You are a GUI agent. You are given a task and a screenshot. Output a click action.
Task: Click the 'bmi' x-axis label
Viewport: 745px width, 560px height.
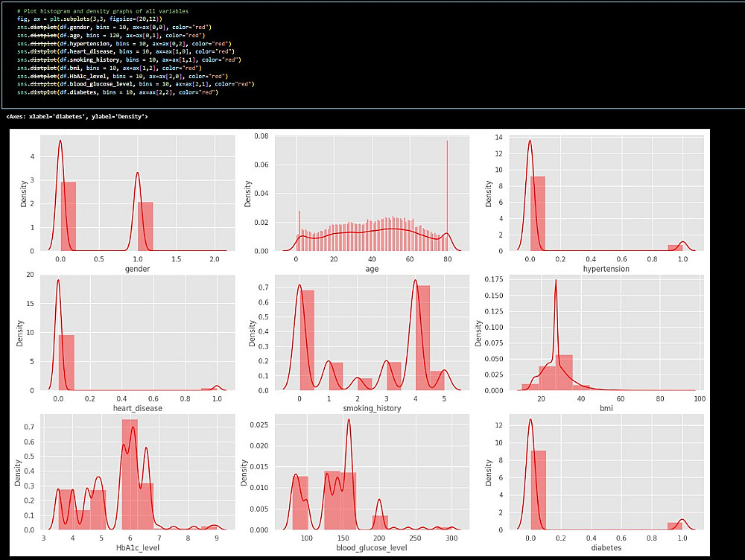pos(606,408)
